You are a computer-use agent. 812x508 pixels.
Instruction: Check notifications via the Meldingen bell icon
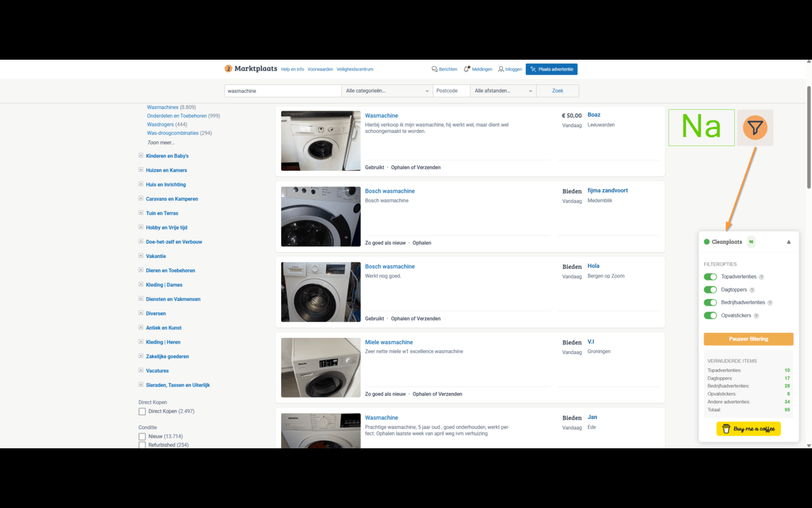tap(468, 69)
